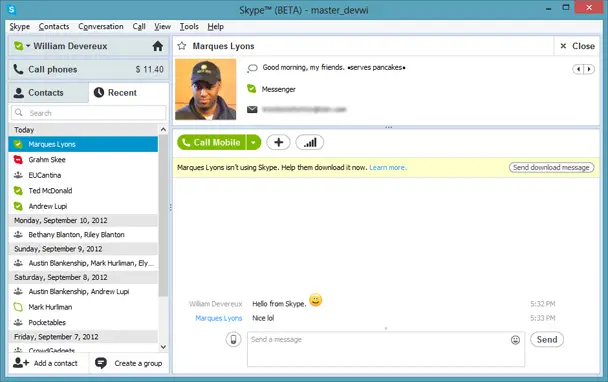
Task: Open the status dropdown next to William Devereux
Action: pyautogui.click(x=28, y=46)
